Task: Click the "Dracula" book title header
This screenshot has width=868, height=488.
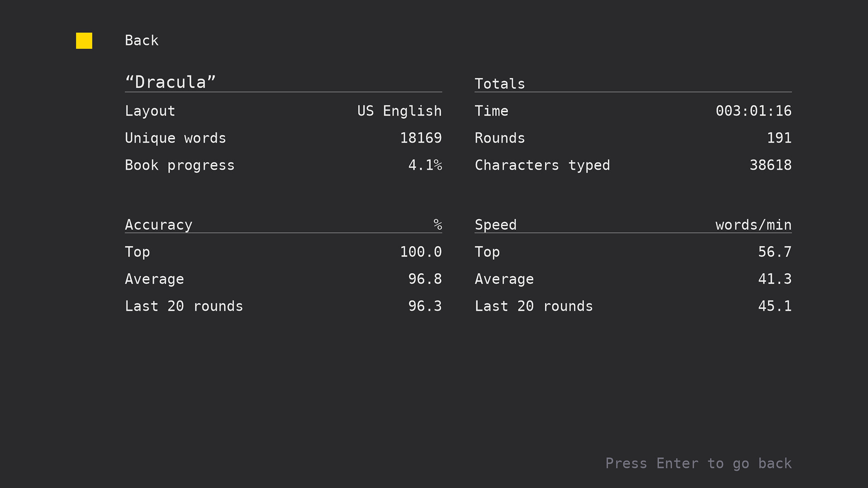Action: click(170, 82)
